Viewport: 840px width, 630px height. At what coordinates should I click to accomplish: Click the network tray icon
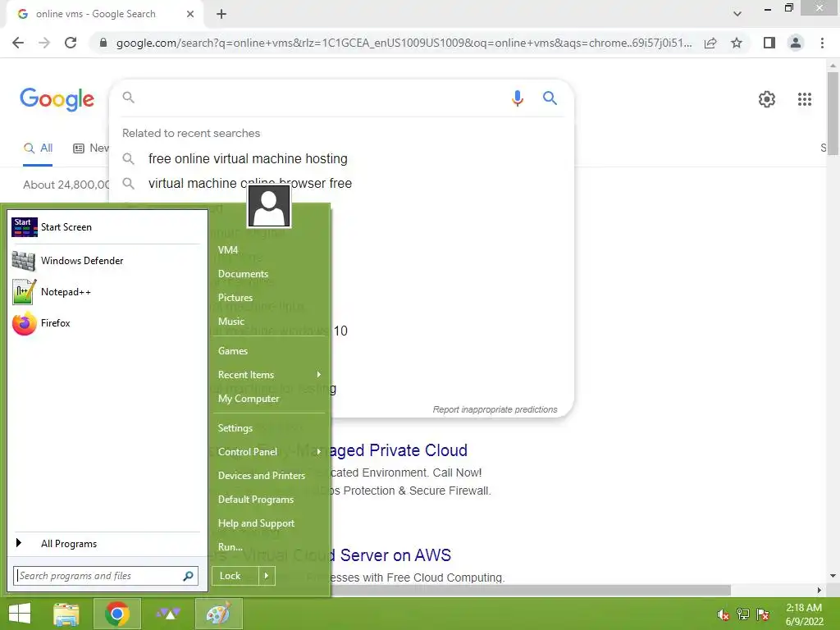743,614
